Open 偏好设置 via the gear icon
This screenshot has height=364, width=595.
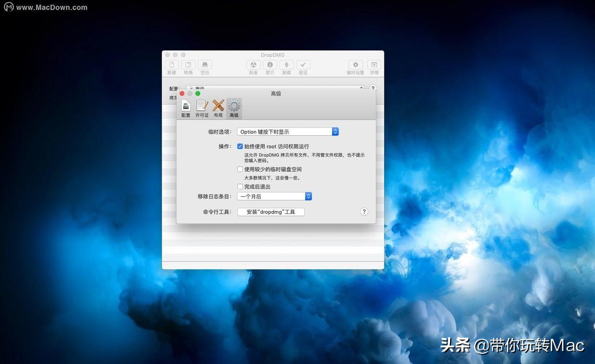(x=355, y=66)
